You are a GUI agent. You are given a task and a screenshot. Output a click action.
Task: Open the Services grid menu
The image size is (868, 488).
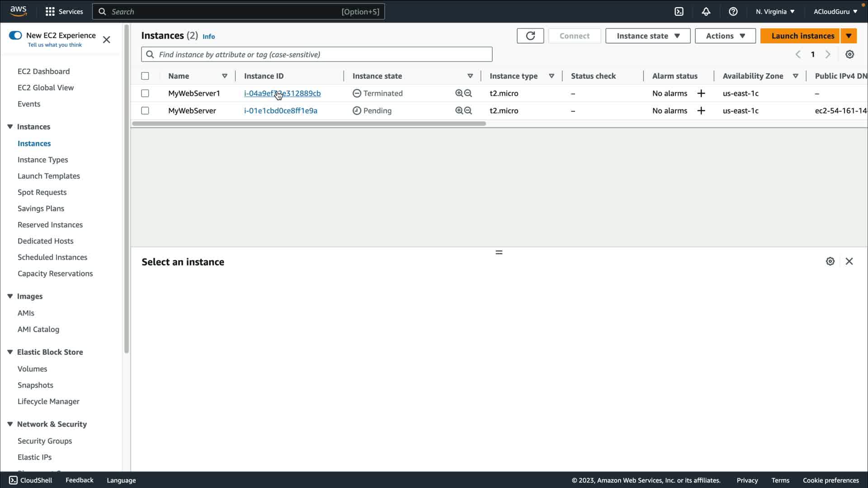click(x=50, y=12)
